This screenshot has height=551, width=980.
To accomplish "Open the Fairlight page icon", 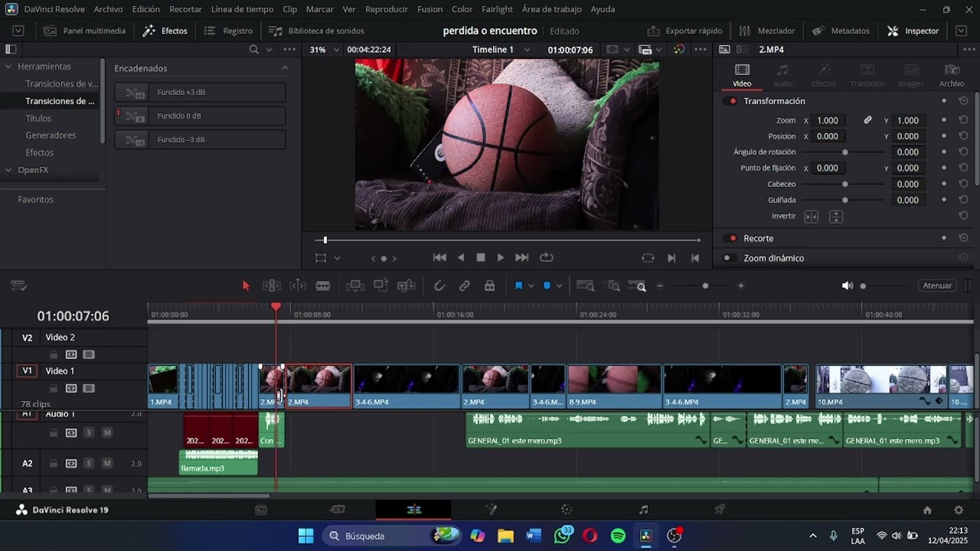I will 643,510.
